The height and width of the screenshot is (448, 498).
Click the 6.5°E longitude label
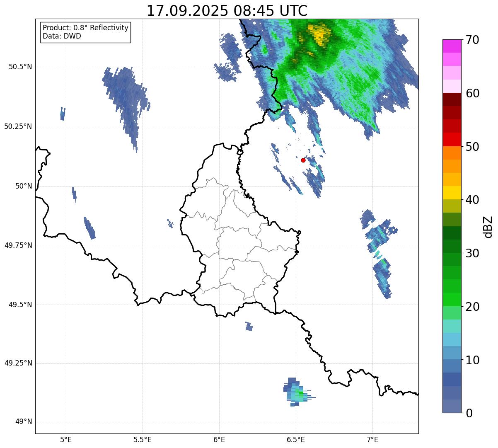[296, 440]
